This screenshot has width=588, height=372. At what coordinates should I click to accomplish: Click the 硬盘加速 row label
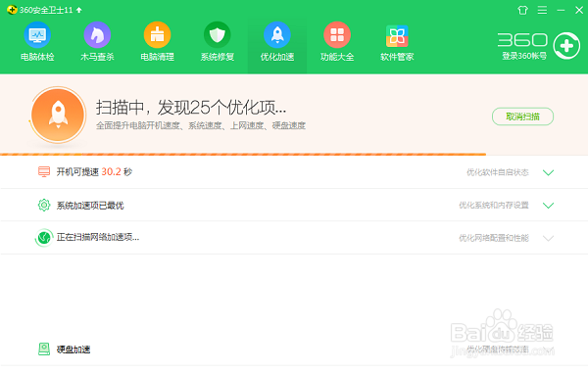pyautogui.click(x=73, y=349)
